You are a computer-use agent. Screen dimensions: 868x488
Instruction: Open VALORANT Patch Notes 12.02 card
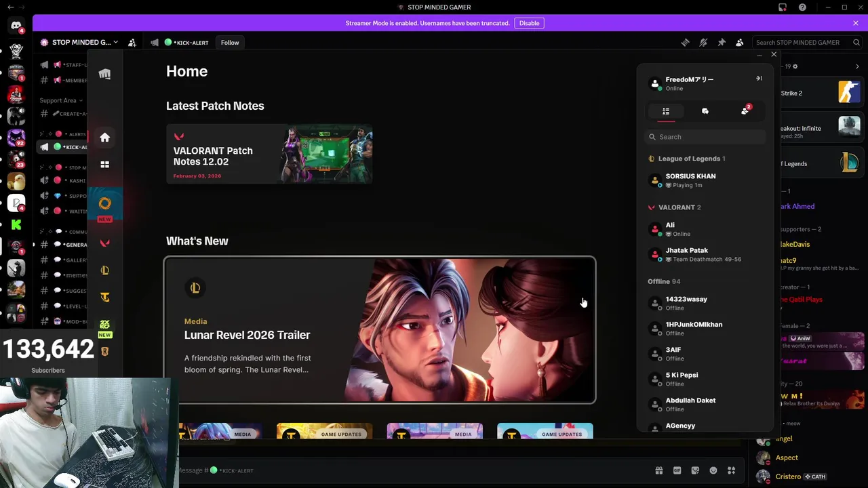[x=269, y=154]
